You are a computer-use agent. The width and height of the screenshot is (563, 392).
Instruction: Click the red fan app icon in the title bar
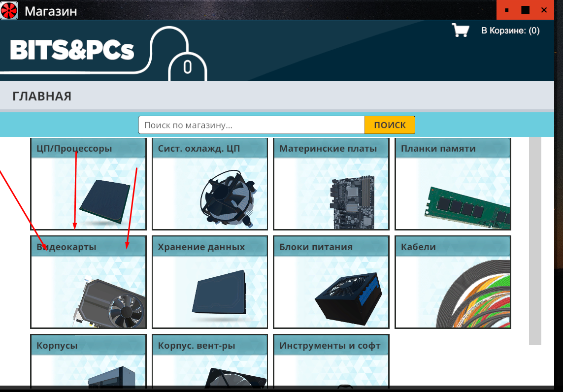pos(9,10)
